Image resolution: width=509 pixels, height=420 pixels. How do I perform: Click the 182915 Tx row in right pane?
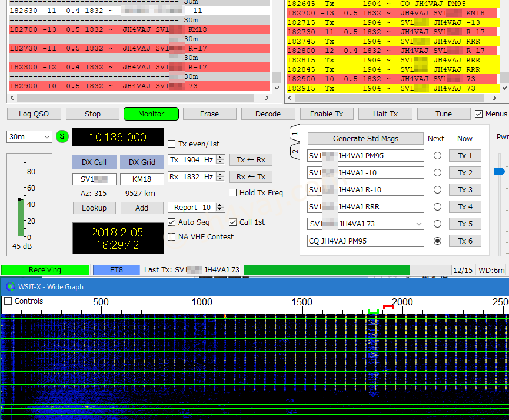393,88
